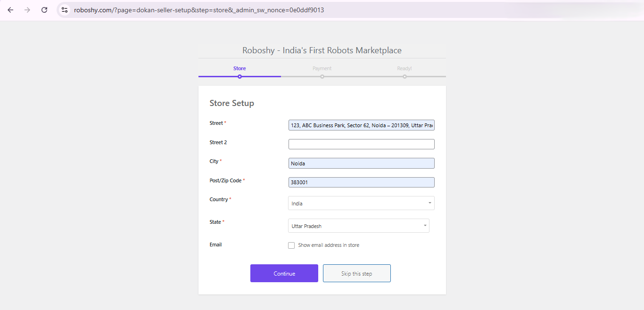Select the Store step label
The image size is (644, 310).
pos(239,68)
